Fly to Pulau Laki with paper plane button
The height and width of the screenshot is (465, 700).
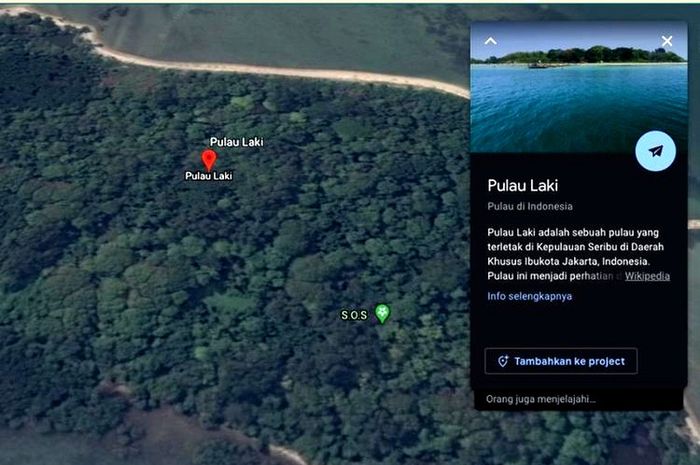point(655,151)
